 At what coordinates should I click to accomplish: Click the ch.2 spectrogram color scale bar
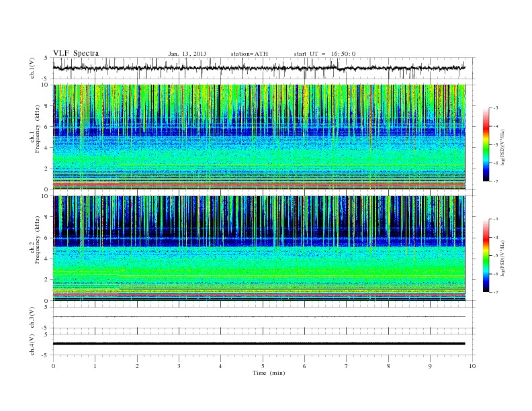486,256
